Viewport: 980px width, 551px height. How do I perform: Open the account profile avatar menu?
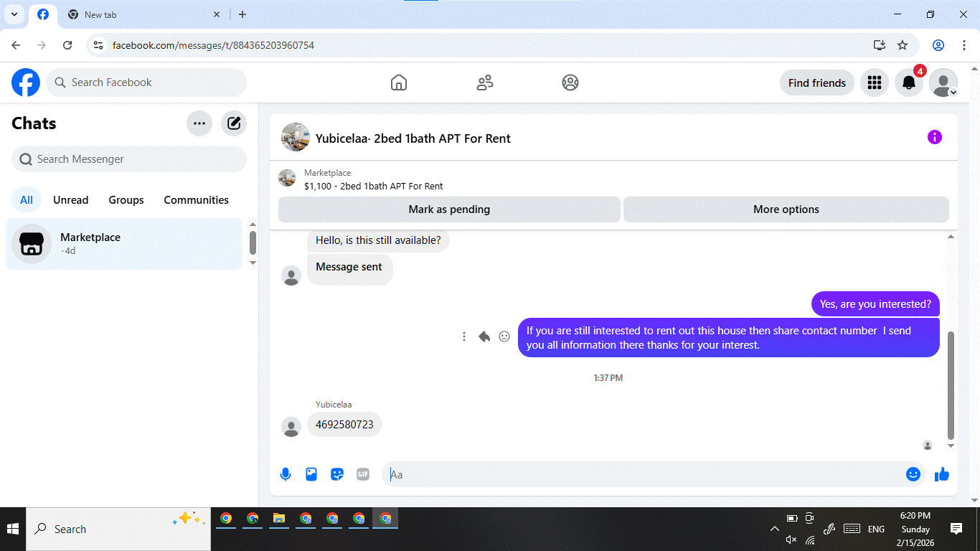[x=943, y=83]
